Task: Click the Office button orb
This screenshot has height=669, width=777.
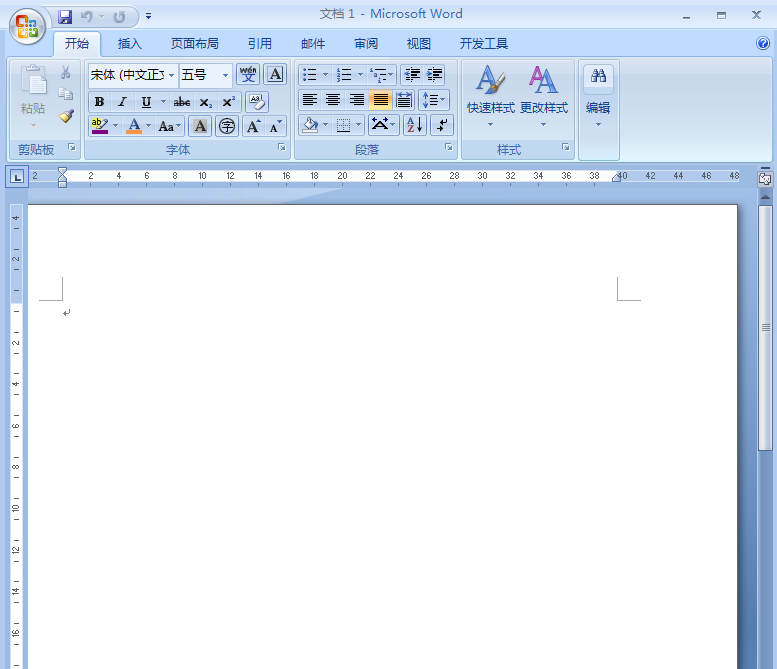Action: pos(27,26)
